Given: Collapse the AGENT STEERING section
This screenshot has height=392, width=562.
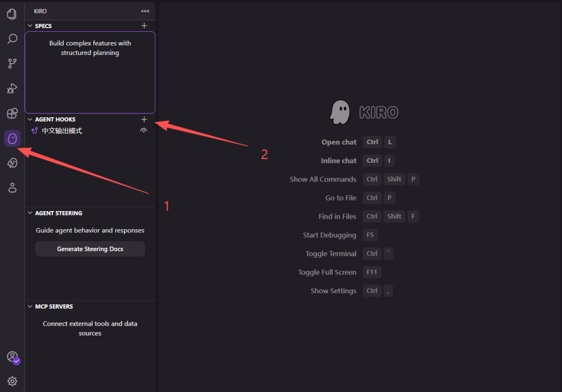Looking at the screenshot, I should [30, 213].
